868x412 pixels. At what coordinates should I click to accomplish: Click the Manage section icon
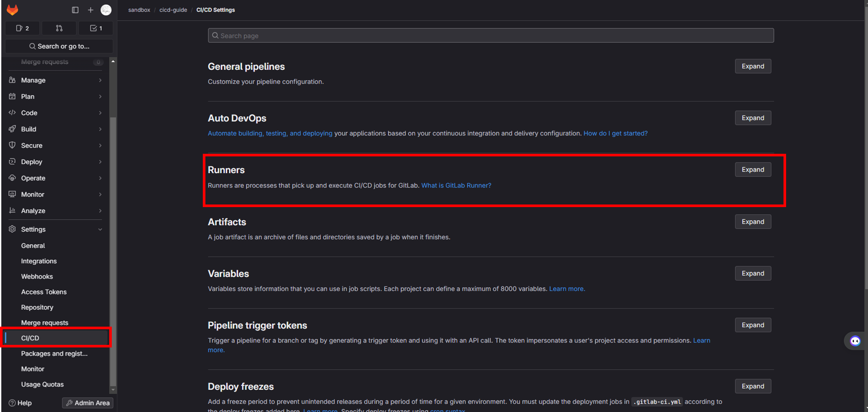(x=12, y=80)
